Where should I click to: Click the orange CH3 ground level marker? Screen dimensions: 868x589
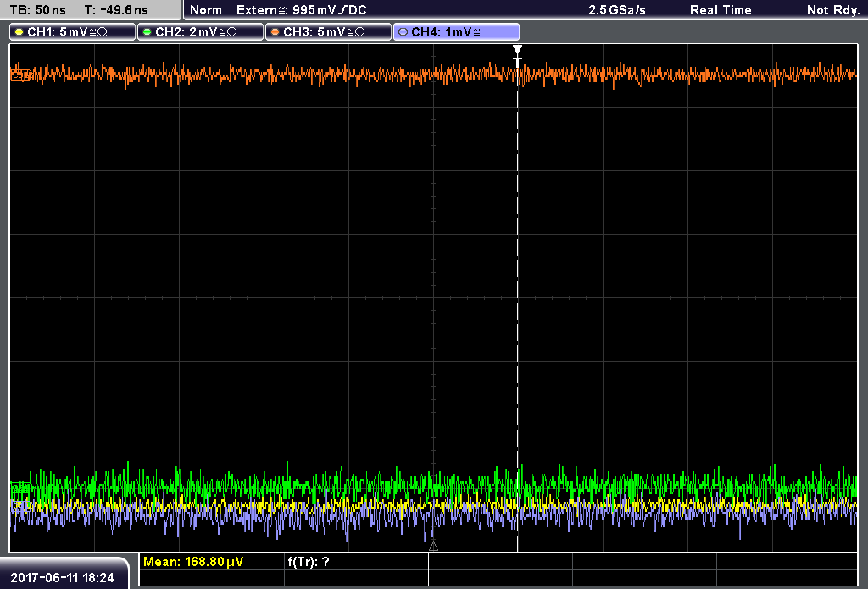20,75
